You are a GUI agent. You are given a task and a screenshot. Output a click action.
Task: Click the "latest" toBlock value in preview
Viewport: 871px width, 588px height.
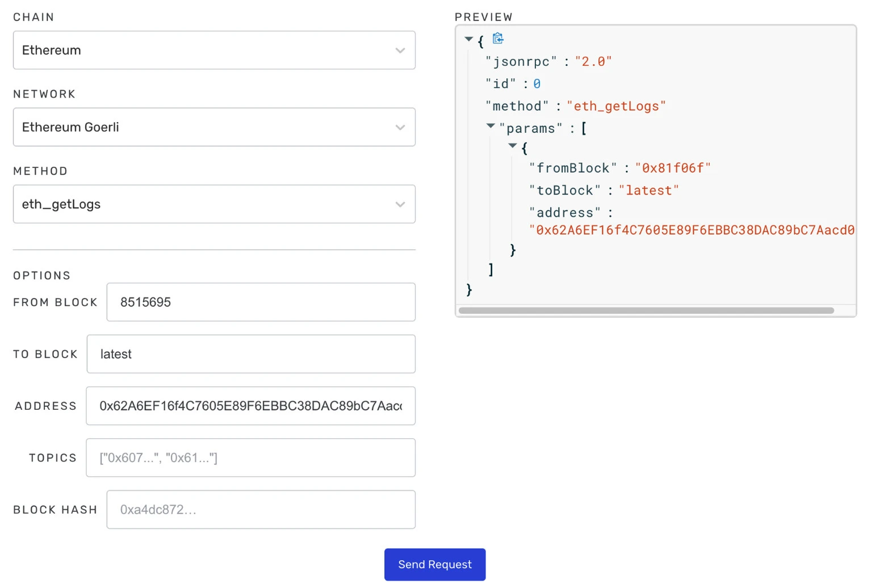pyautogui.click(x=649, y=191)
